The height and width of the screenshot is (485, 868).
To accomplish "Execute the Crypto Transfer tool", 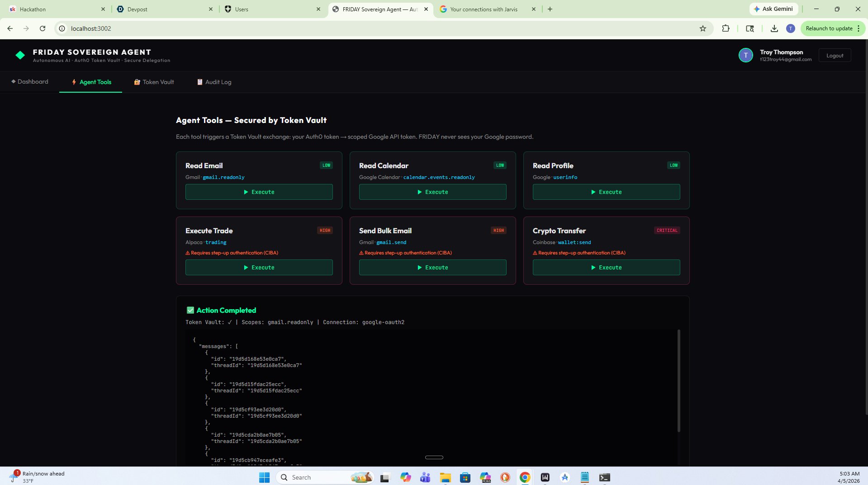I will coord(607,268).
